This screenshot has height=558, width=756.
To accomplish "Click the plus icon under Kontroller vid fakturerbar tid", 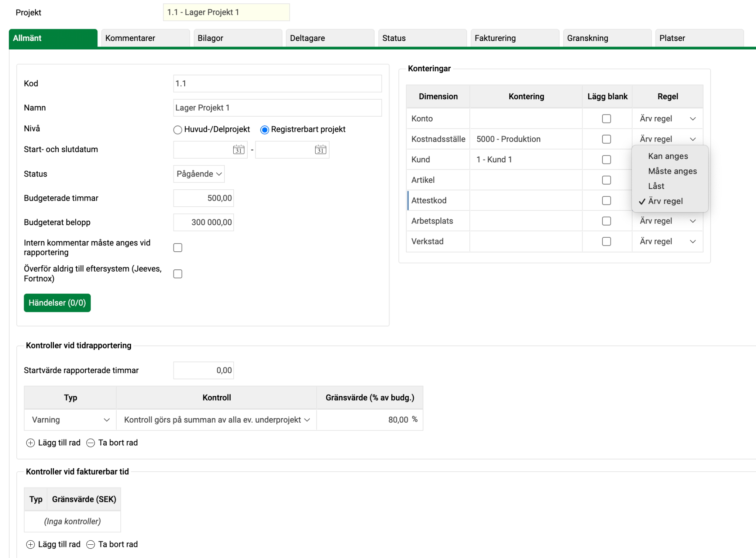I will click(31, 544).
